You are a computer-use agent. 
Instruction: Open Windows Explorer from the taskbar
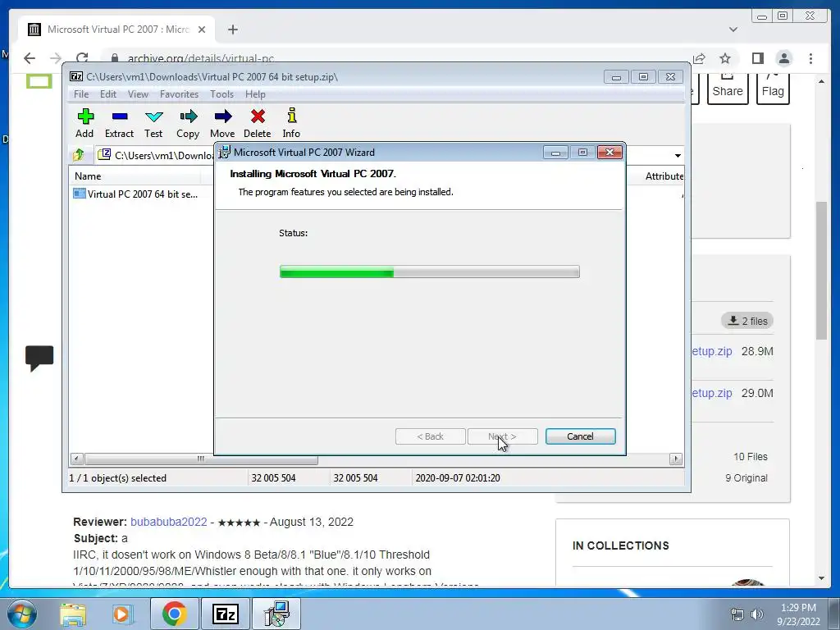click(73, 614)
